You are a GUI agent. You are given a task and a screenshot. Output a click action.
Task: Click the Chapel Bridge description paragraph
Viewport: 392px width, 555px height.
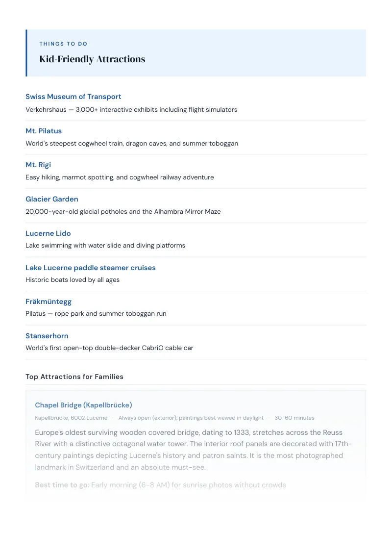(x=193, y=450)
